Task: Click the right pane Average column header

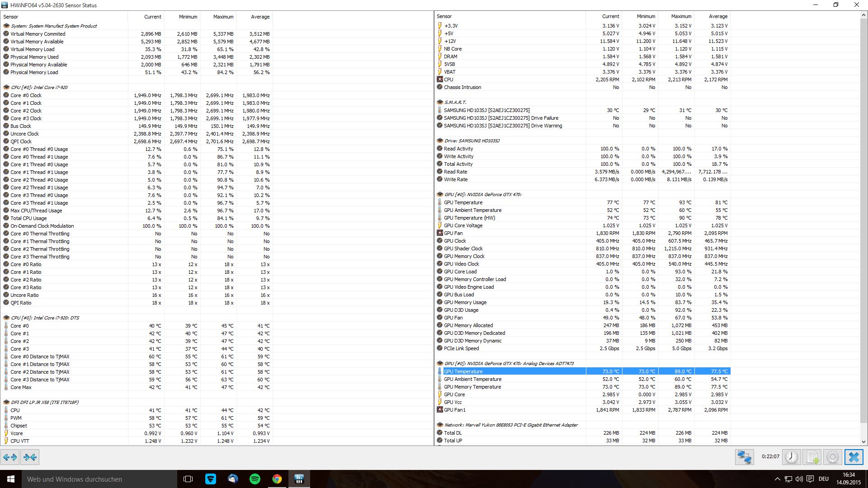Action: click(718, 16)
